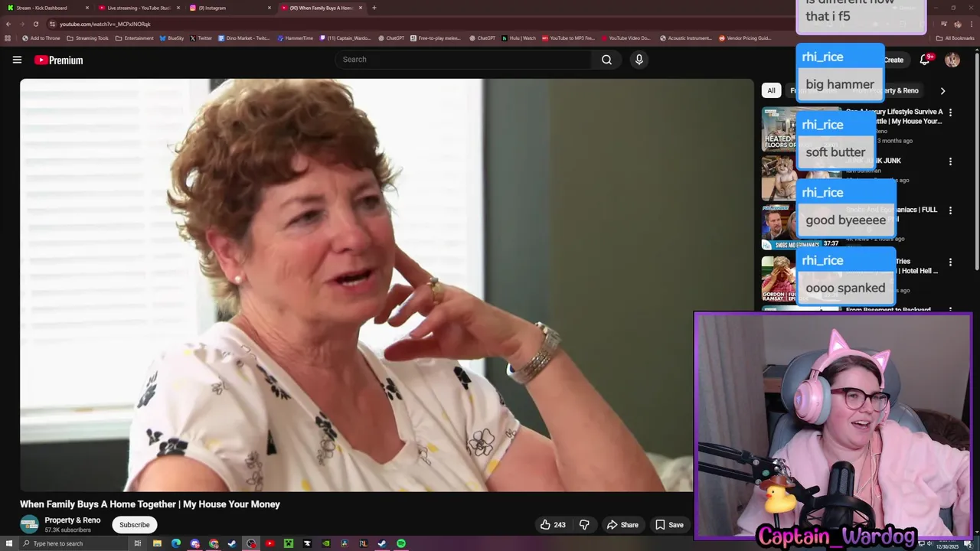Open options for Hotel Hell video
980x551 pixels.
950,262
